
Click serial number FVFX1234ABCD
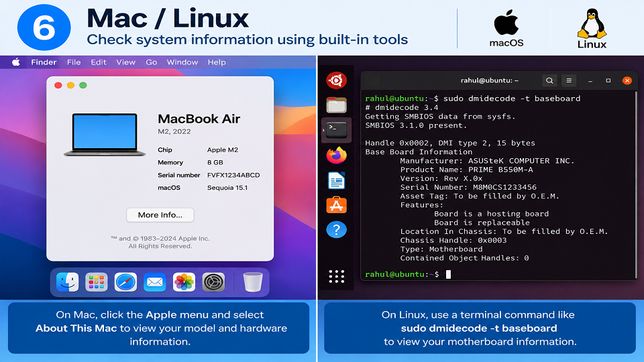point(233,175)
